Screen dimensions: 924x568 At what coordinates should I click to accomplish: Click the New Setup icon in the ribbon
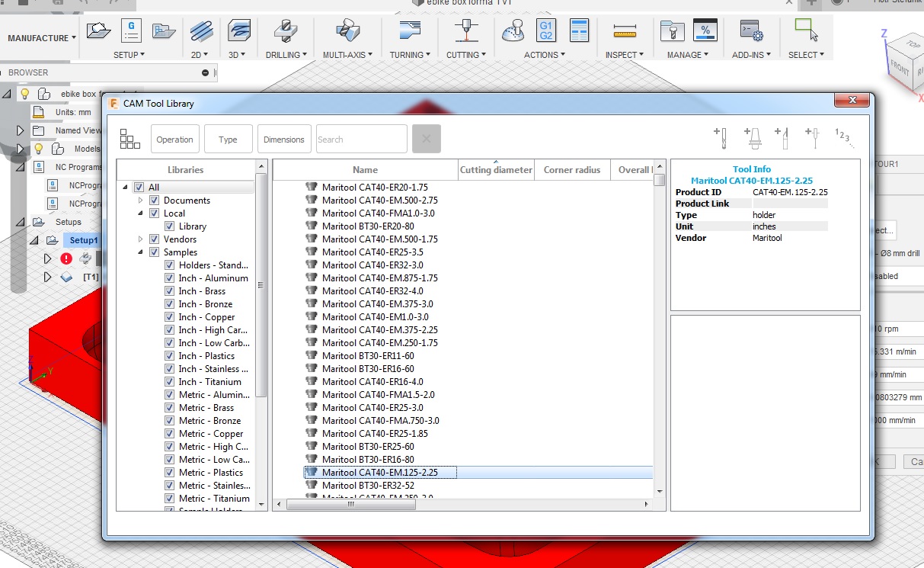pos(98,30)
